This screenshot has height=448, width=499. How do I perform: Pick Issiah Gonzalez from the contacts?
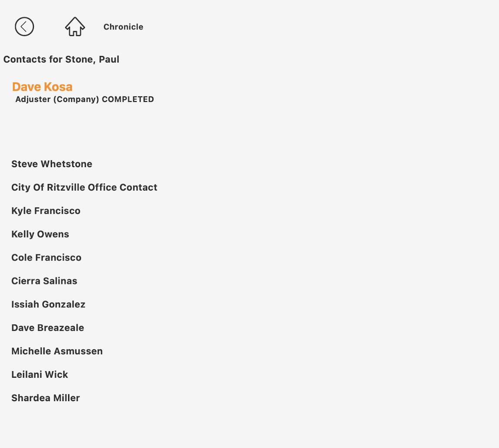[x=48, y=305]
